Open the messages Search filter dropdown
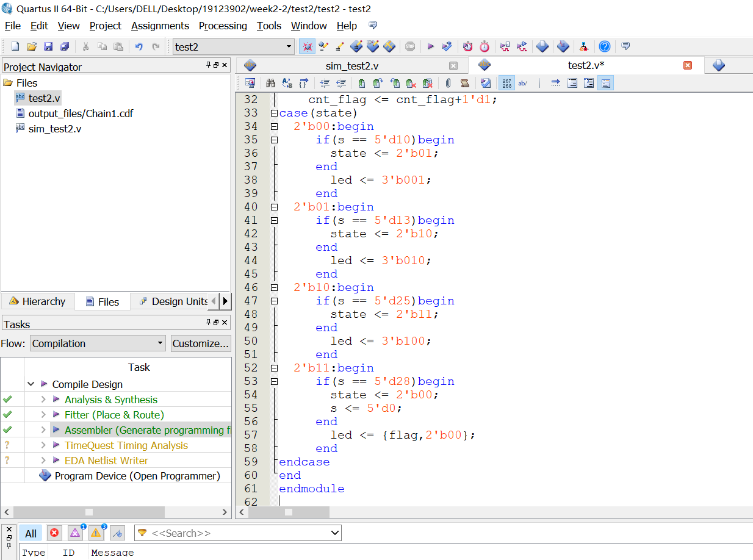This screenshot has height=560, width=753. tap(334, 533)
